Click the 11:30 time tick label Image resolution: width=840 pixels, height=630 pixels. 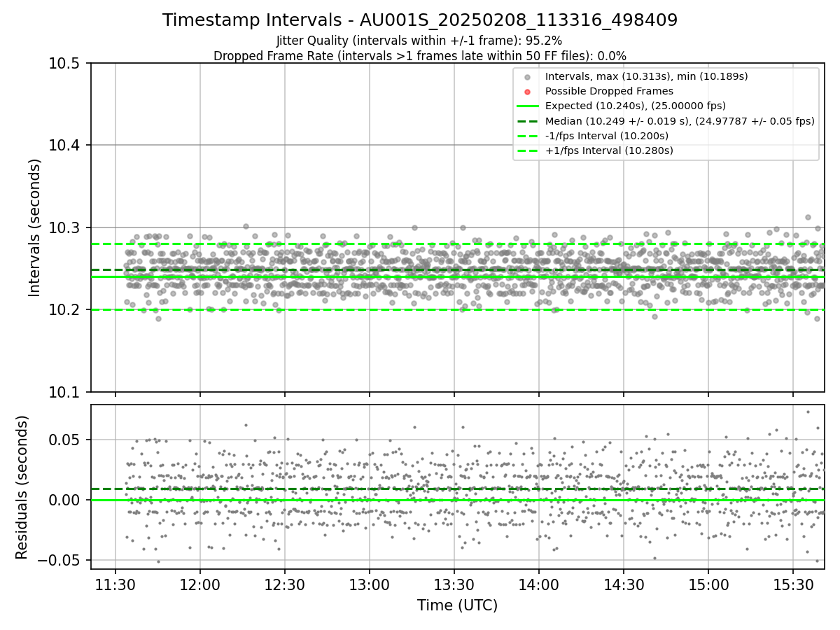tap(115, 583)
